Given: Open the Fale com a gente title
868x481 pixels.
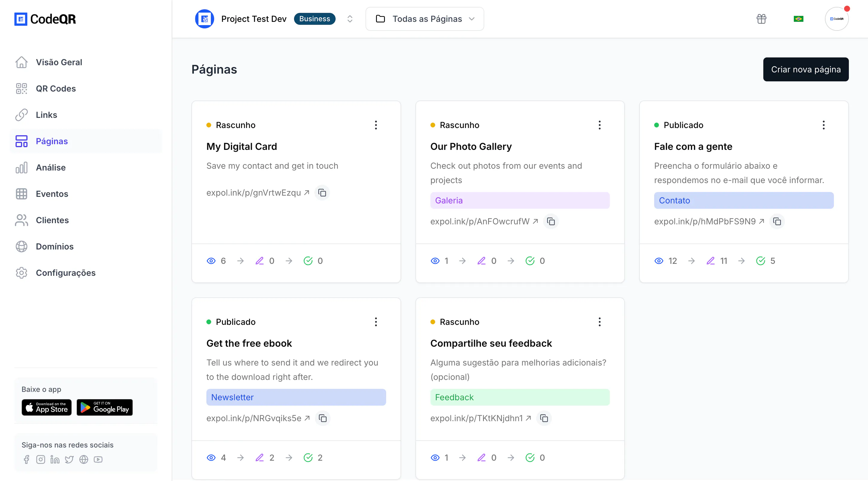Looking at the screenshot, I should click(693, 146).
